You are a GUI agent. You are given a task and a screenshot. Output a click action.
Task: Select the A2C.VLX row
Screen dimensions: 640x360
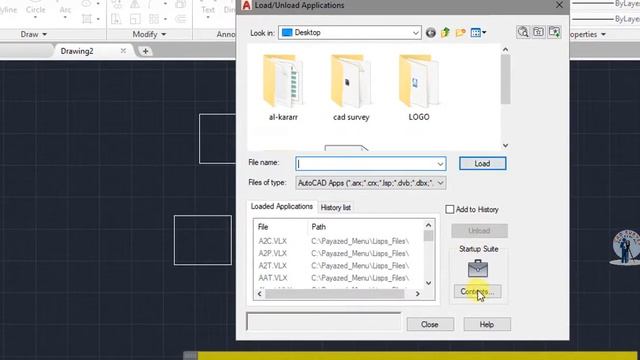pos(339,241)
